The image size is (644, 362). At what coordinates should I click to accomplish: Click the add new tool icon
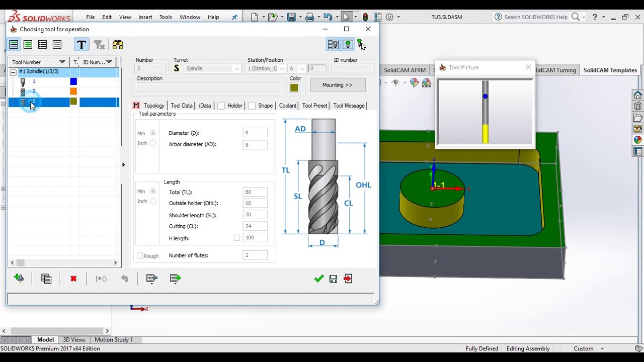(x=19, y=279)
